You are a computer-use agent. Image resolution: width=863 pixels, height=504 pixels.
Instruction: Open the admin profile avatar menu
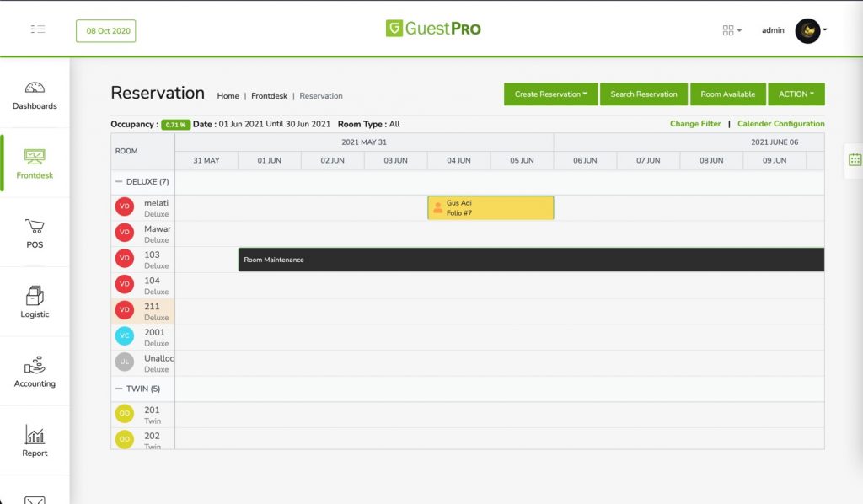[809, 30]
